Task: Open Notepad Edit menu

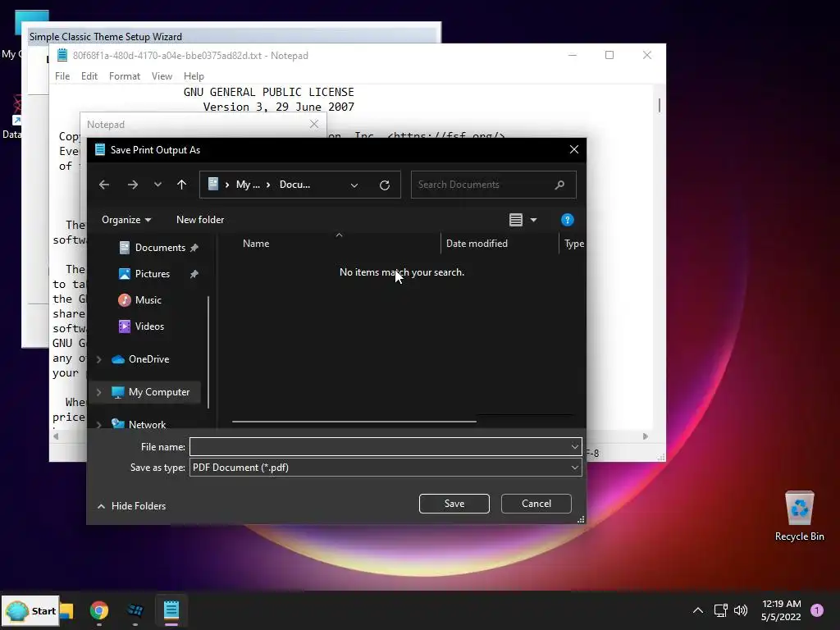Action: (89, 76)
